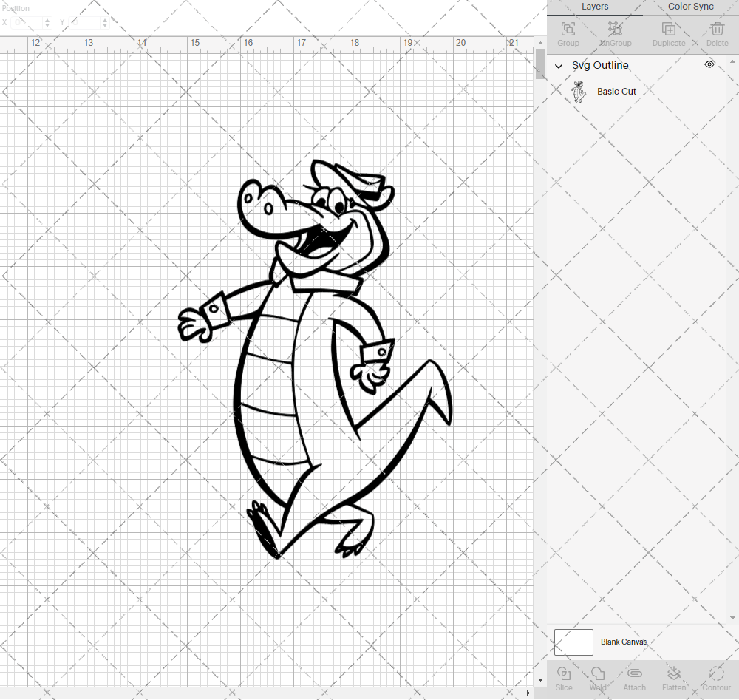739x700 pixels.
Task: Click the Basic Cut layer thumbnail
Action: 579,91
